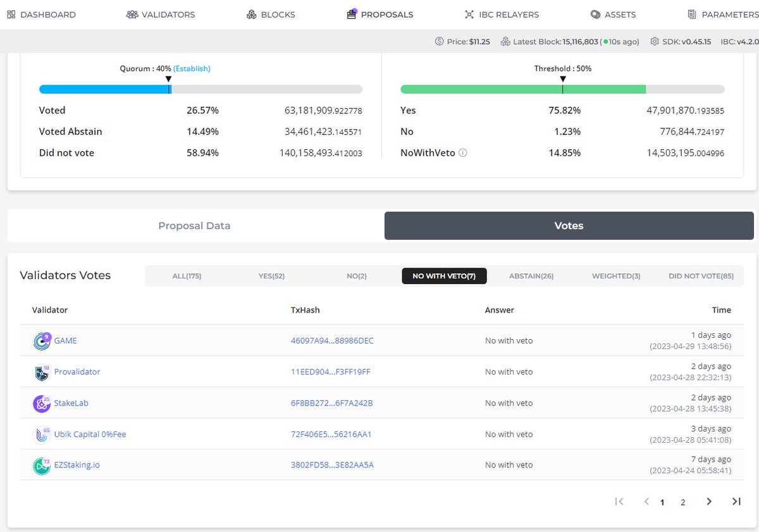
Task: Click the blue quorum progress bar
Action: 105,90
